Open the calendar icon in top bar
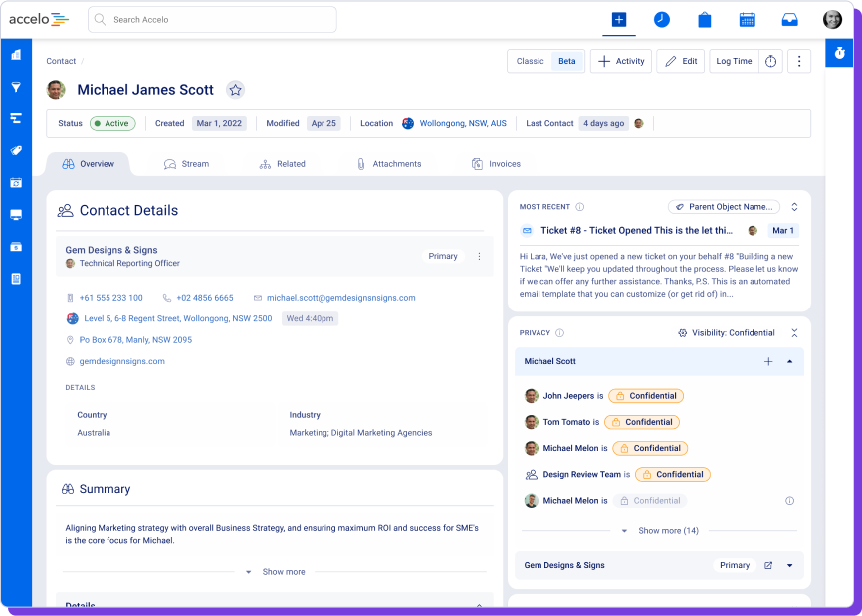 click(x=748, y=20)
